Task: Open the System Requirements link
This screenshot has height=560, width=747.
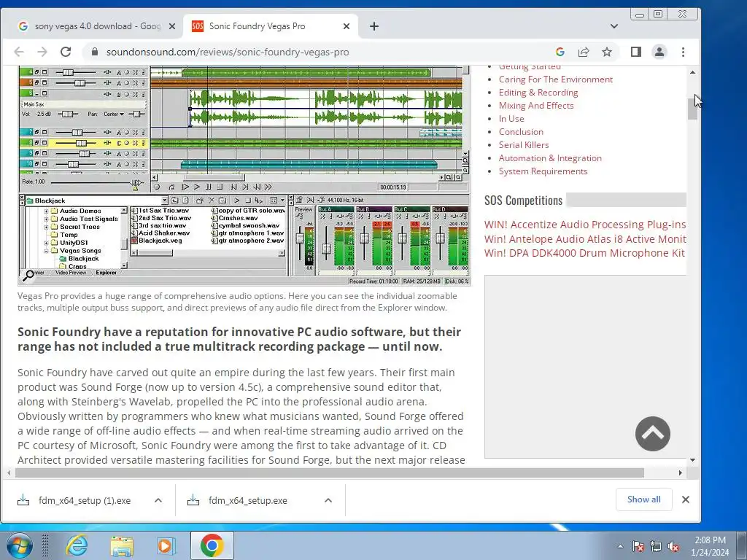Action: (x=543, y=171)
